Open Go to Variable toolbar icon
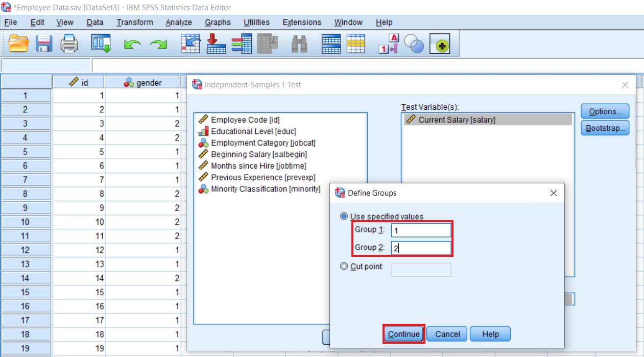Screen dimensions: 644x357 pyautogui.click(x=216, y=44)
